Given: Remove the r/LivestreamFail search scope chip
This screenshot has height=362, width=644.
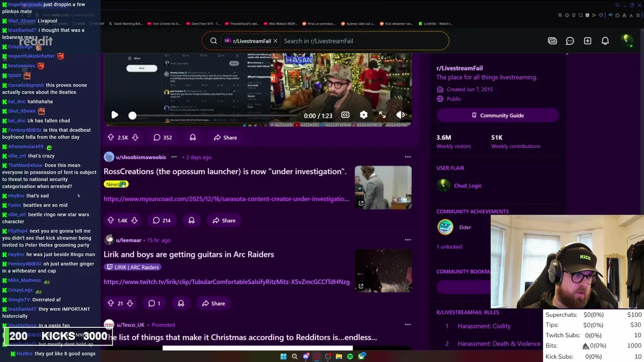Looking at the screenshot, I should click(275, 41).
